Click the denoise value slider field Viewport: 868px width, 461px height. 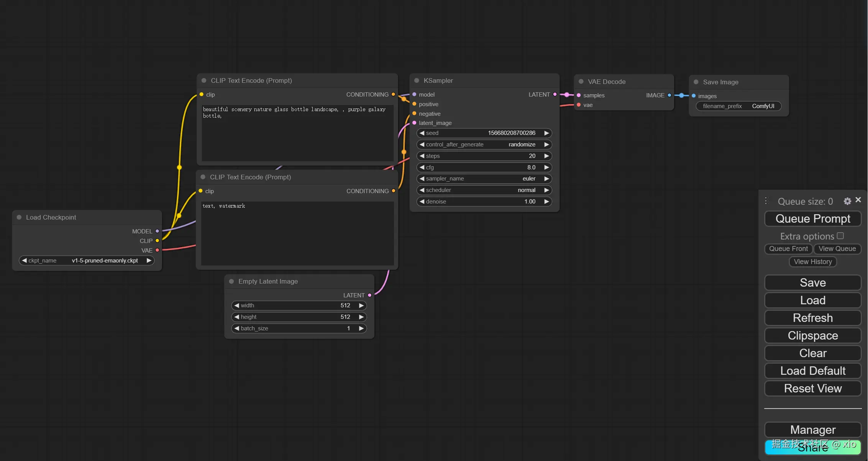pos(484,202)
